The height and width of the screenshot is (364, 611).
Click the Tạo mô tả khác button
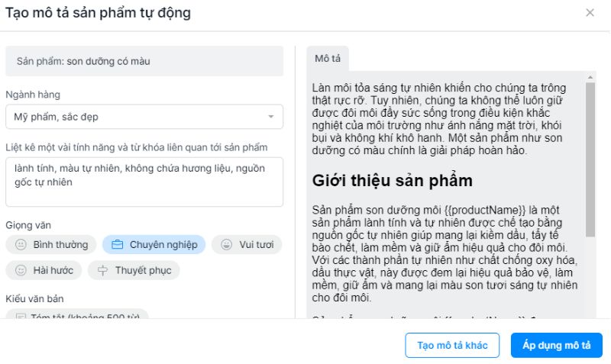[452, 345]
